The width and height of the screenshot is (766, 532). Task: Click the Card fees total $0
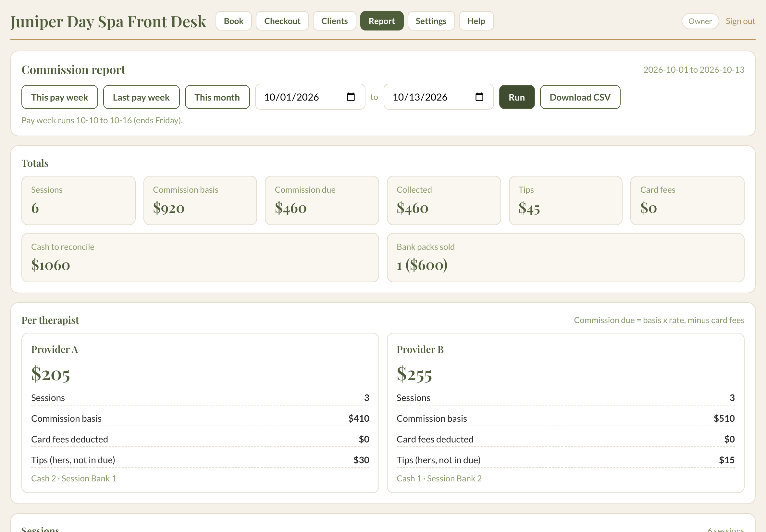[687, 200]
